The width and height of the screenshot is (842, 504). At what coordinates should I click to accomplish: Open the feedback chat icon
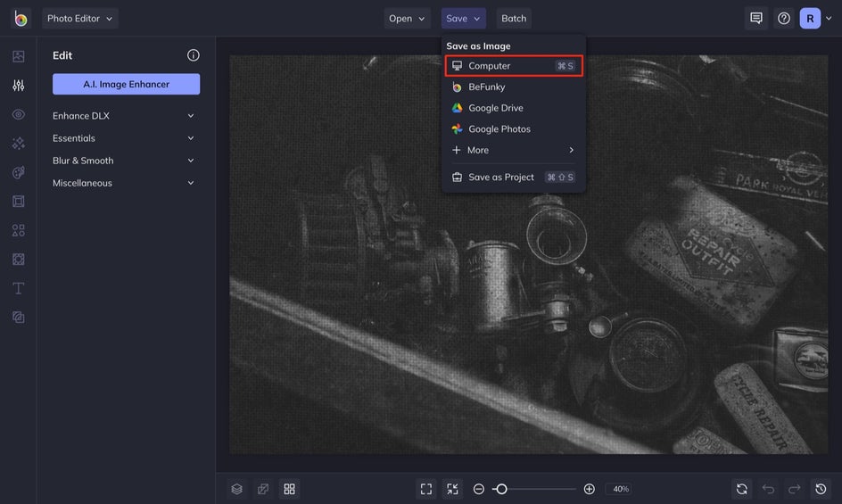click(756, 18)
